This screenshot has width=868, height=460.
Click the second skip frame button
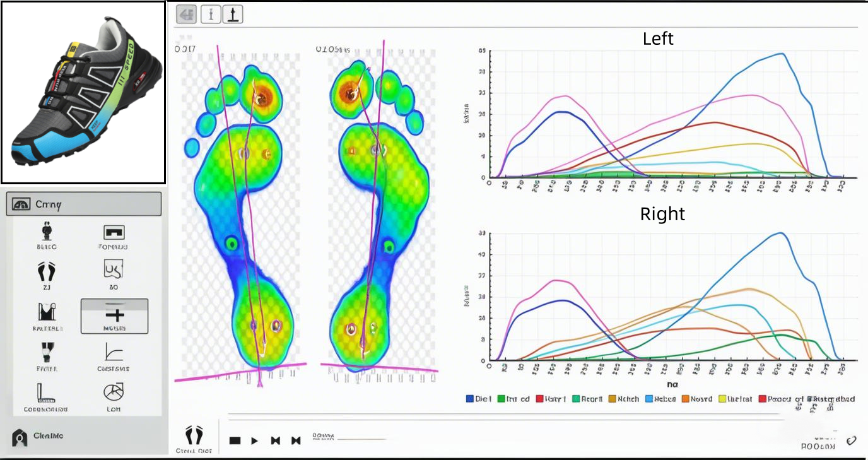(x=295, y=440)
